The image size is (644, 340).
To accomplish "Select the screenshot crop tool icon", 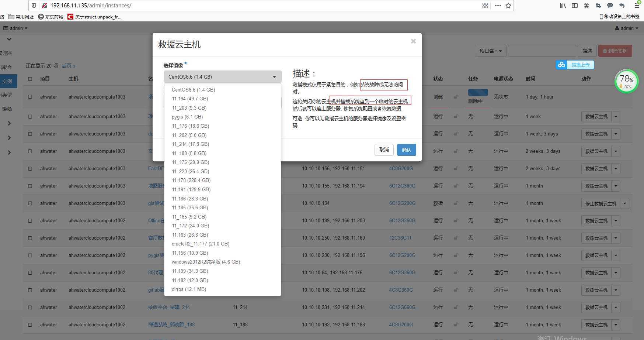I will 598,6.
